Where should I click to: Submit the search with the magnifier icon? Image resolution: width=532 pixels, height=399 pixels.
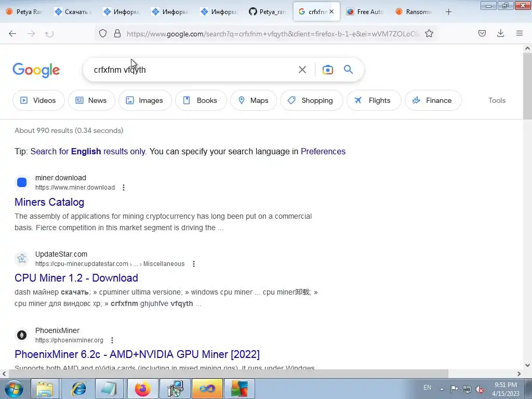click(x=349, y=70)
